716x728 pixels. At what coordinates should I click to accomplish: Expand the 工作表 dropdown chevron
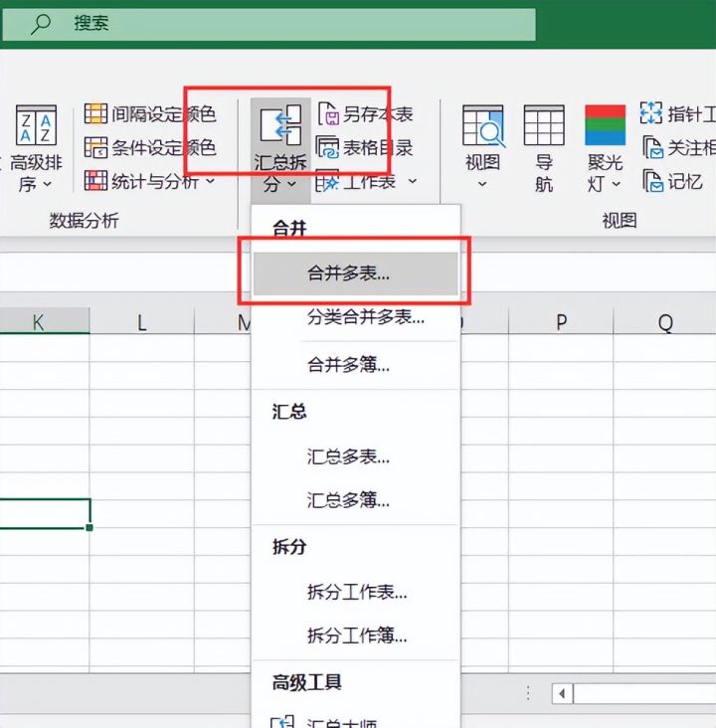click(413, 181)
